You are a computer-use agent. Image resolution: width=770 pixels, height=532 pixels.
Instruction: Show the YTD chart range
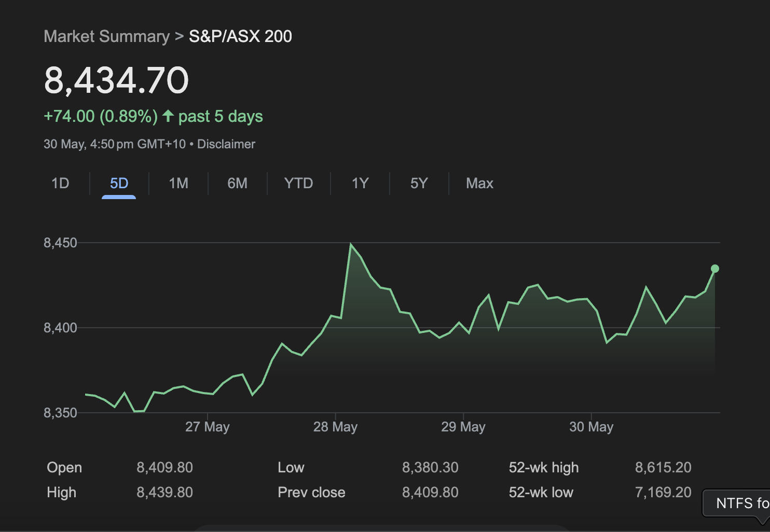[298, 184]
